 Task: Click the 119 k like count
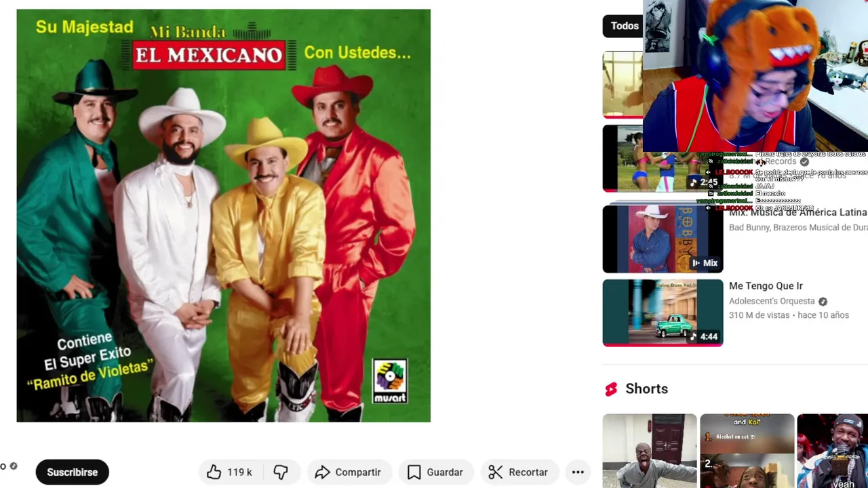click(239, 472)
